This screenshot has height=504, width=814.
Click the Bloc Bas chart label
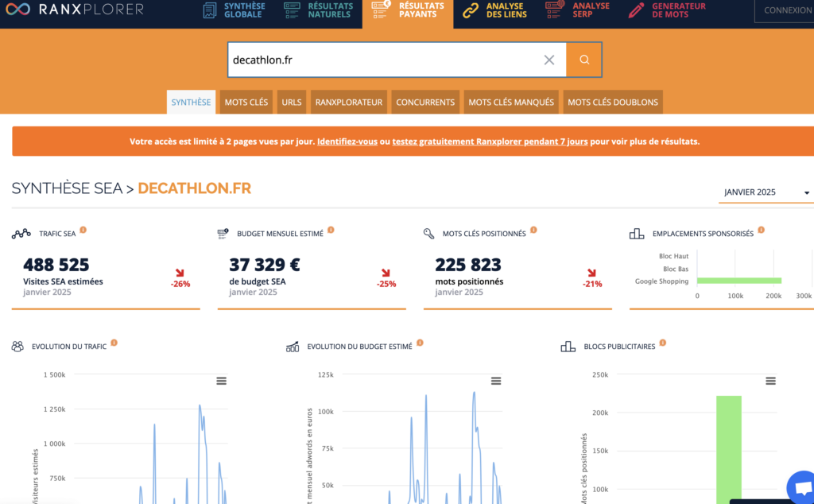pos(676,269)
